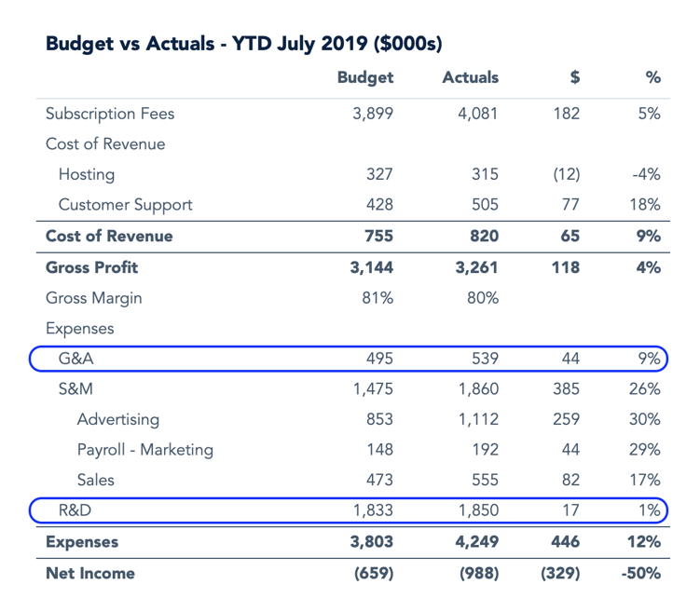
Task: Select the Sales row label
Action: click(95, 481)
